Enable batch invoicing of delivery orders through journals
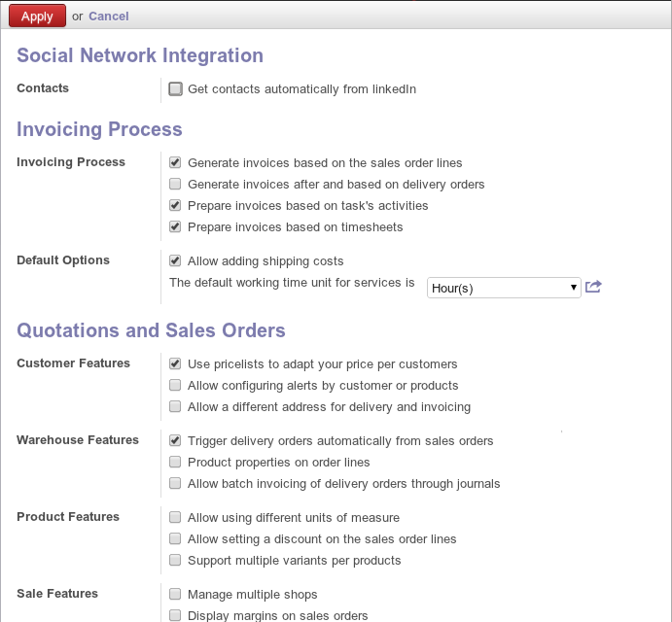Screen dimensions: 672x622 point(175,484)
